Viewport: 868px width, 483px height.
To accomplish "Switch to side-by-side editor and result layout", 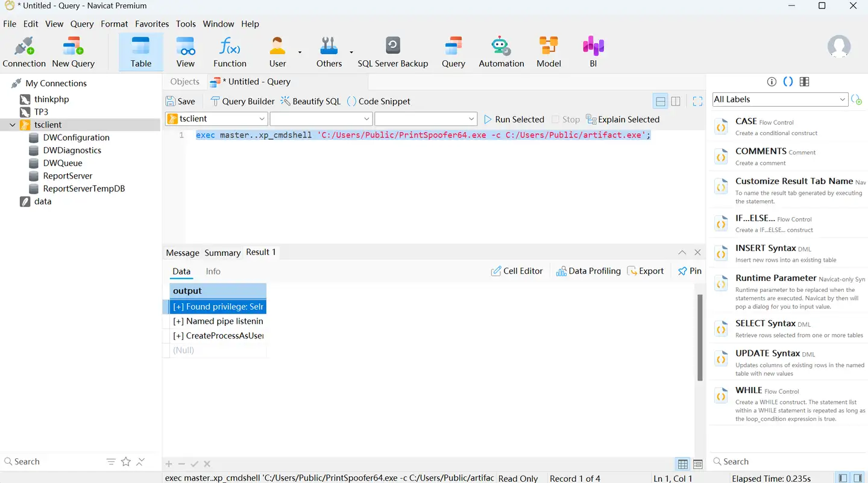I will point(676,101).
